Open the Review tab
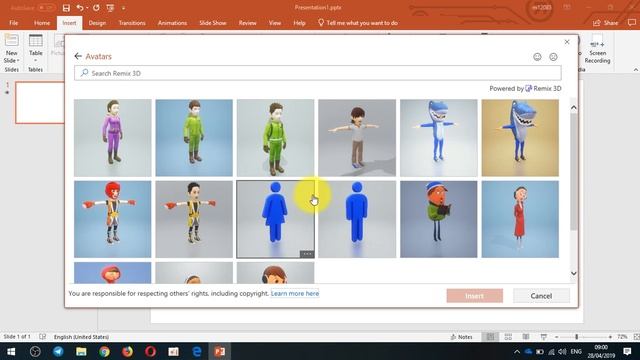This screenshot has height=360, width=640. click(x=247, y=23)
